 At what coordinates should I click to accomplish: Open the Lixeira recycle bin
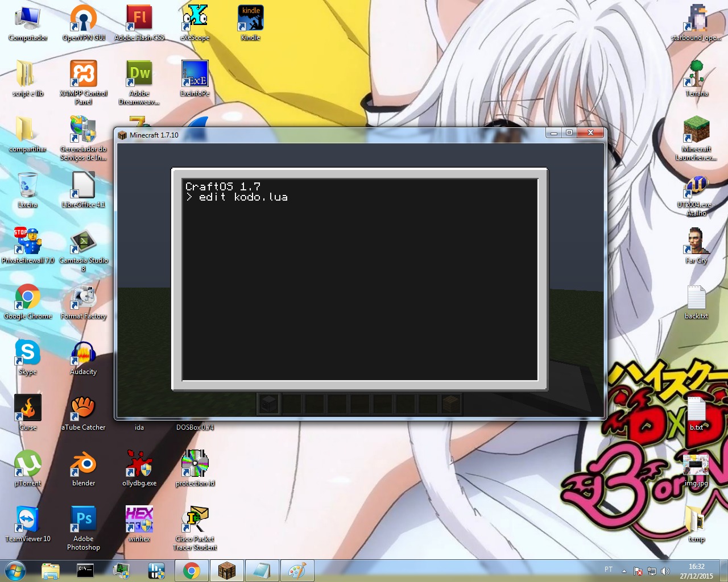click(27, 190)
